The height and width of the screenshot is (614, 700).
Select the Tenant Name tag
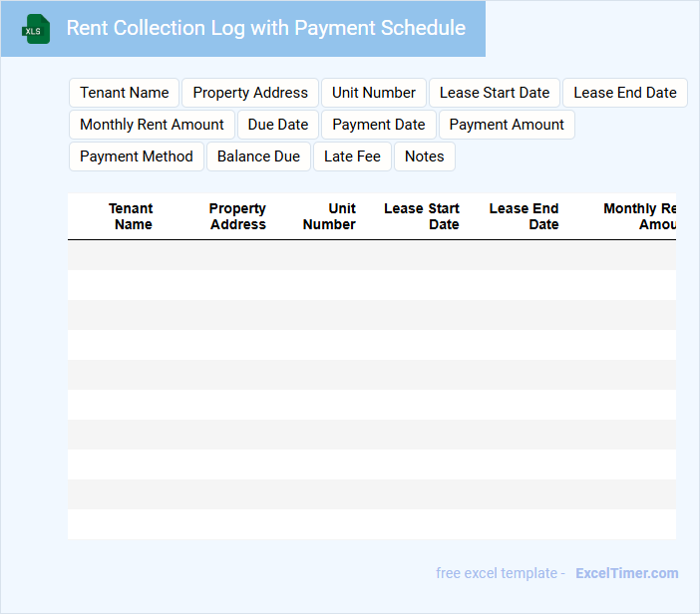click(125, 93)
